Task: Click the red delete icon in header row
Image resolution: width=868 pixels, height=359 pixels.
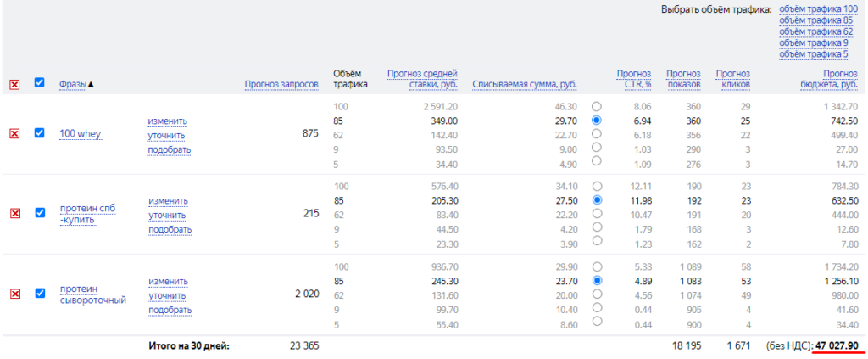Action: click(x=14, y=84)
